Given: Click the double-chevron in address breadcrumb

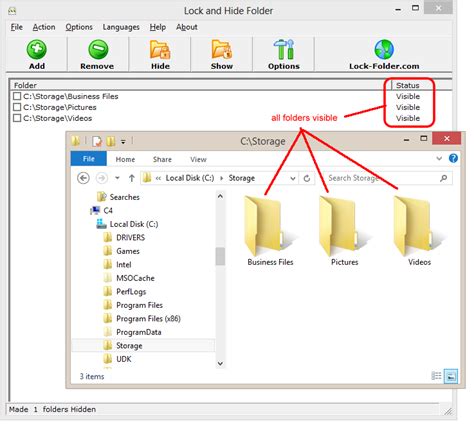Looking at the screenshot, I should [x=158, y=178].
